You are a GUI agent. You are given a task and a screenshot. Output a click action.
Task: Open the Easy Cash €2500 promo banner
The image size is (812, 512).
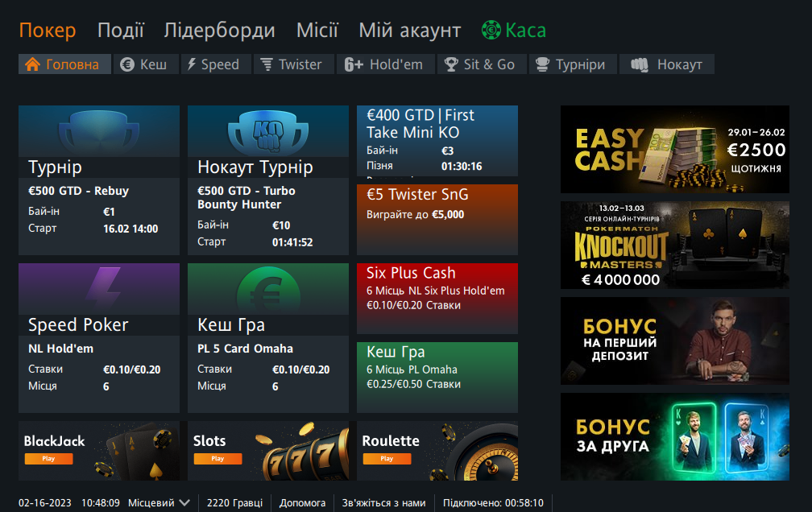674,150
